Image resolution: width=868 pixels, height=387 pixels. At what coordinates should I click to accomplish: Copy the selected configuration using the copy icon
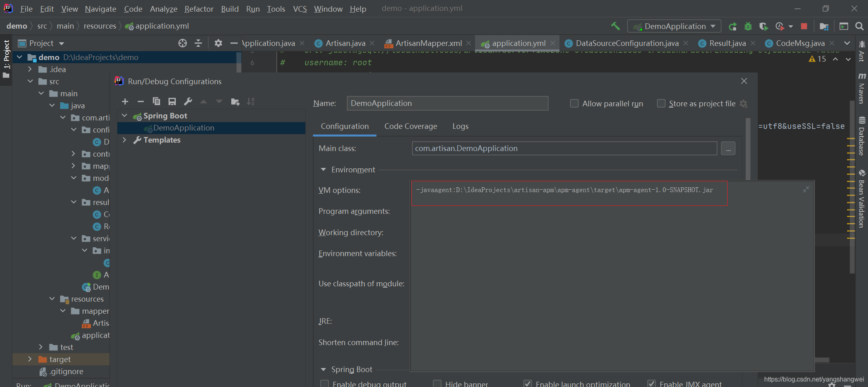click(x=156, y=101)
